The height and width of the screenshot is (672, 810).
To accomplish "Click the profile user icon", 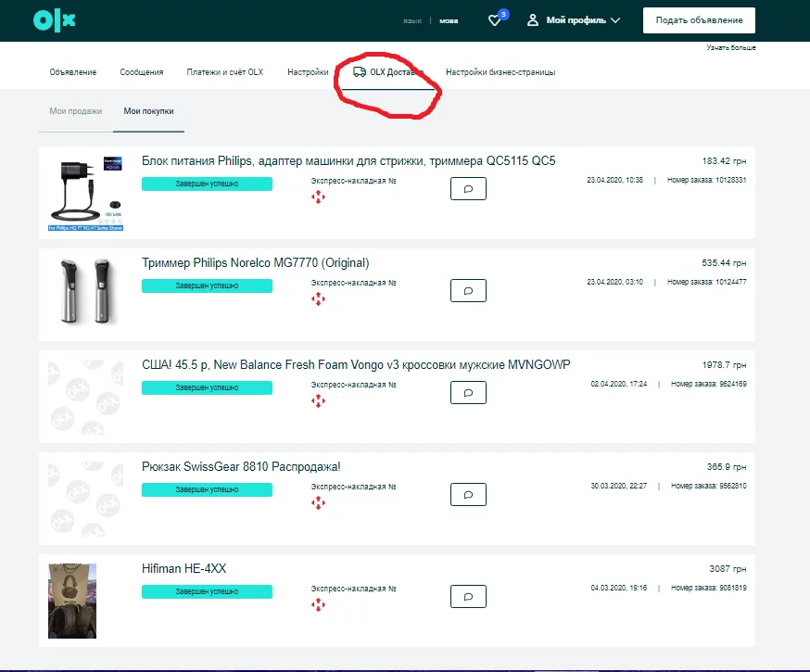I will click(533, 20).
